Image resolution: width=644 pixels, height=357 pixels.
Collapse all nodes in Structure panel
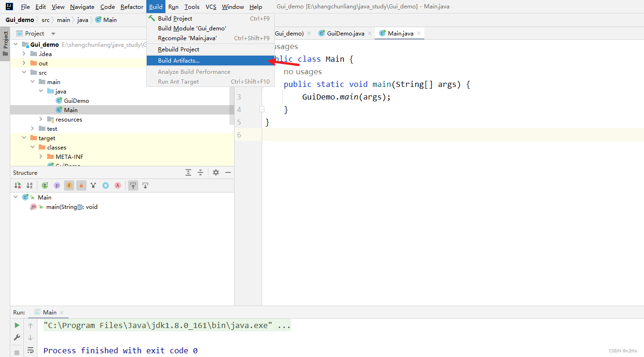(x=200, y=172)
